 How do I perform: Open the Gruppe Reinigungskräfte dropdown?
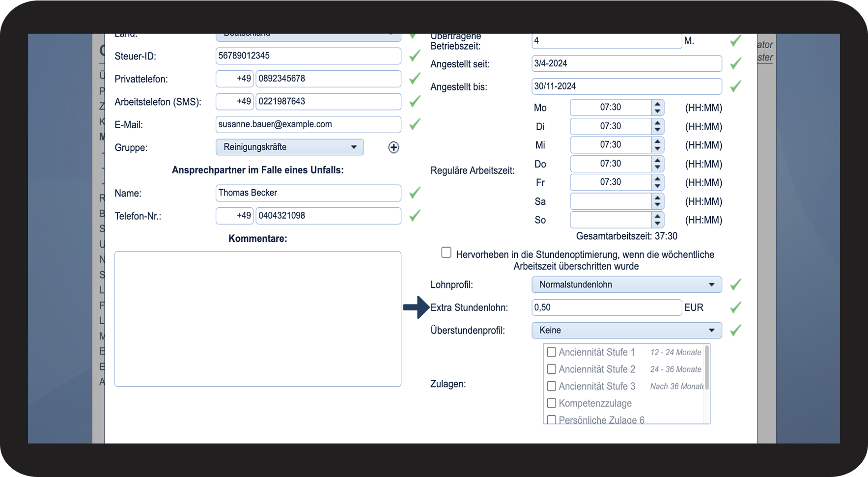[x=290, y=147]
